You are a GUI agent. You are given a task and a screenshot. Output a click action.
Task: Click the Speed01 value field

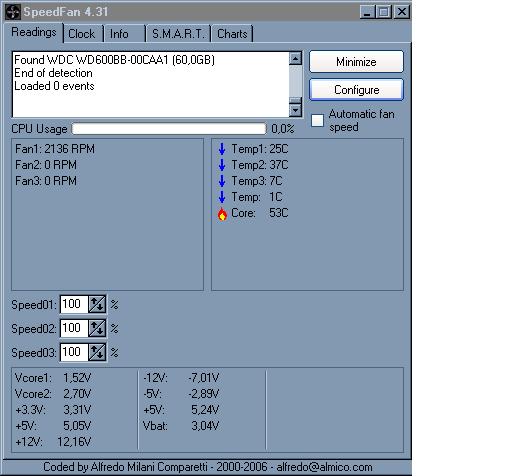74,304
